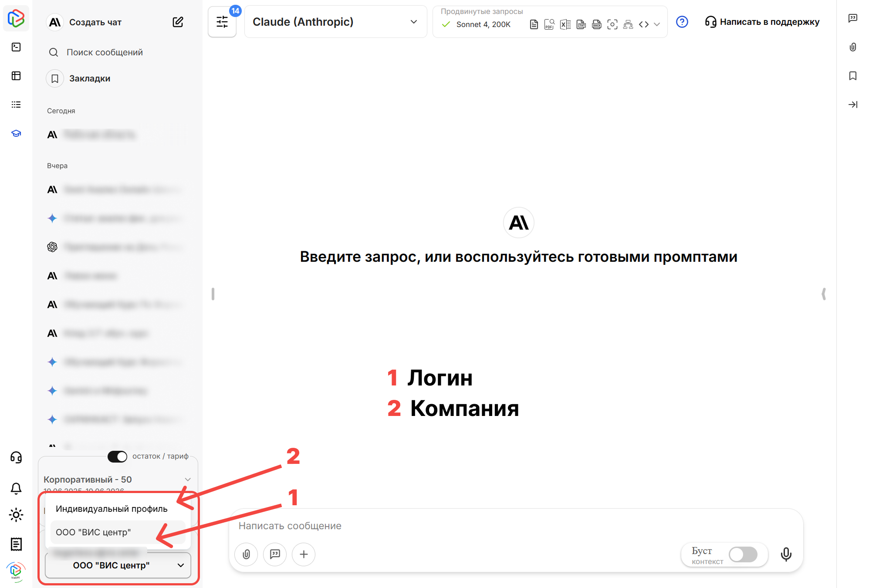Click the DOCX file icon
The image size is (869, 588).
click(597, 24)
